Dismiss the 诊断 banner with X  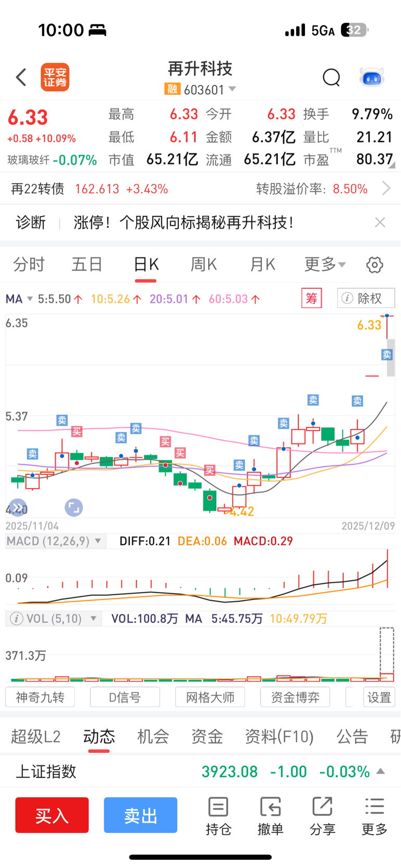(380, 223)
